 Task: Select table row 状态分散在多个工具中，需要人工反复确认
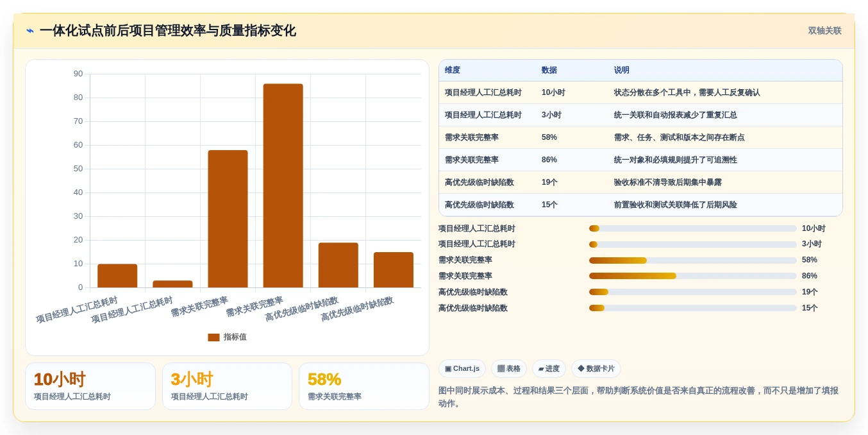640,92
